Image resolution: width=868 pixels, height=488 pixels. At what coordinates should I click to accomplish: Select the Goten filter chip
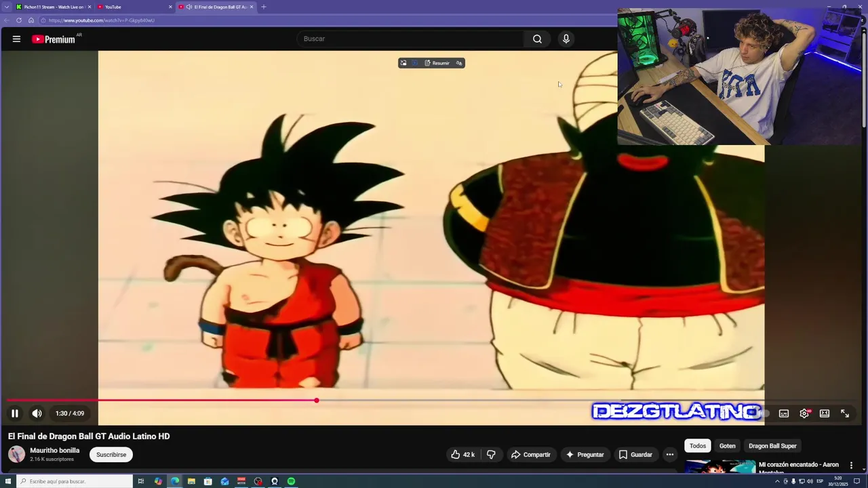[728, 446]
